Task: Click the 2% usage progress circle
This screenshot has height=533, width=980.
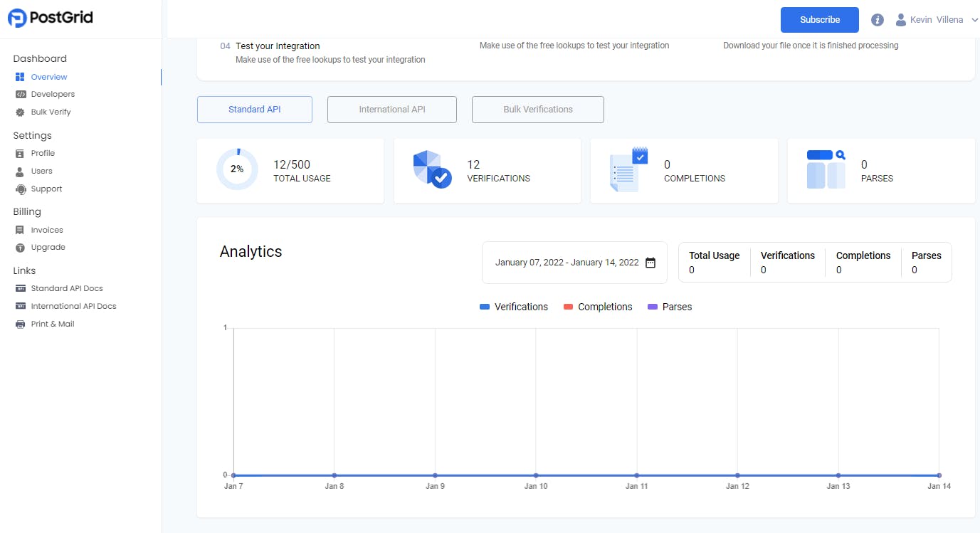Action: tap(237, 169)
